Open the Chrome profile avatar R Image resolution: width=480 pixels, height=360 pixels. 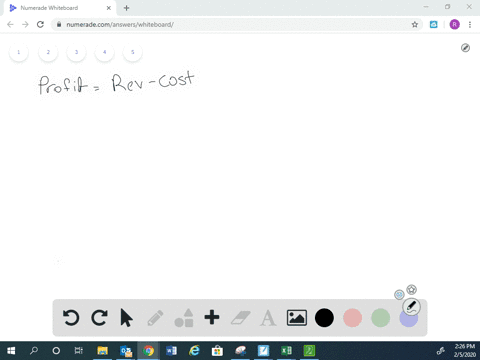[454, 24]
